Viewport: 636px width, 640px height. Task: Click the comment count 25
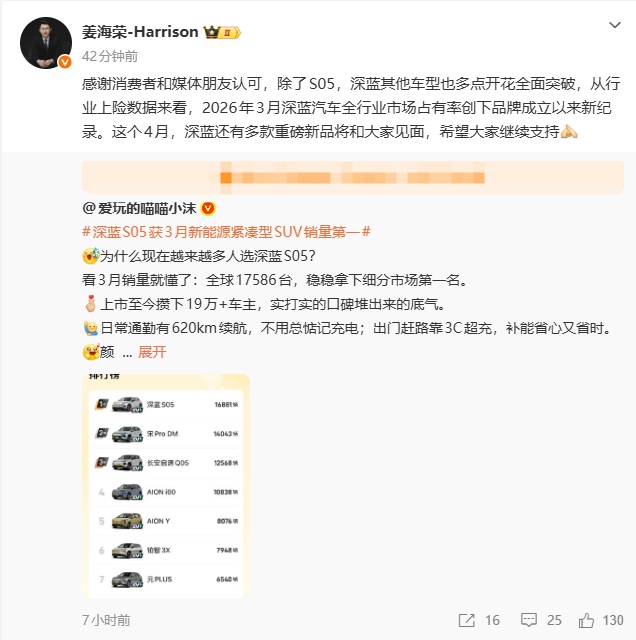pyautogui.click(x=554, y=620)
